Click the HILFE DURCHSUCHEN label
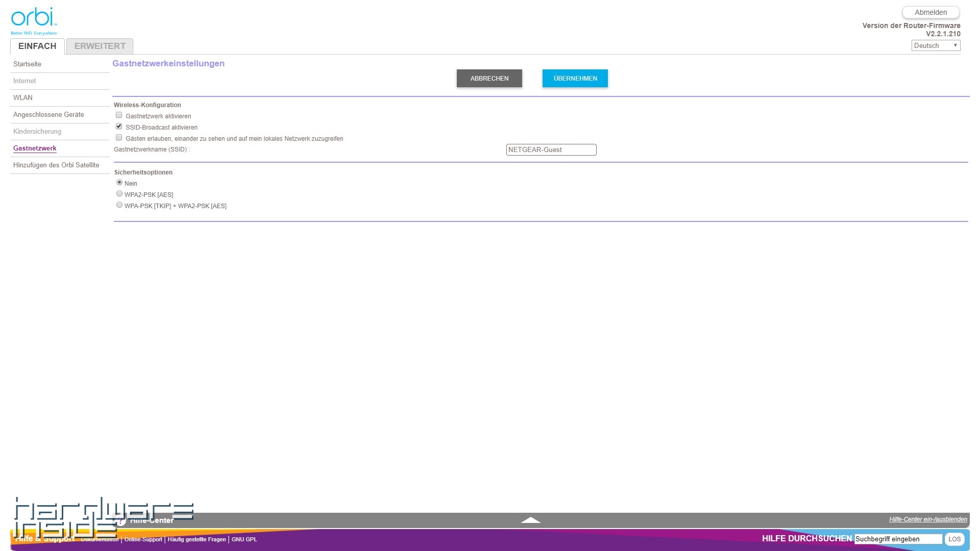 (x=807, y=539)
